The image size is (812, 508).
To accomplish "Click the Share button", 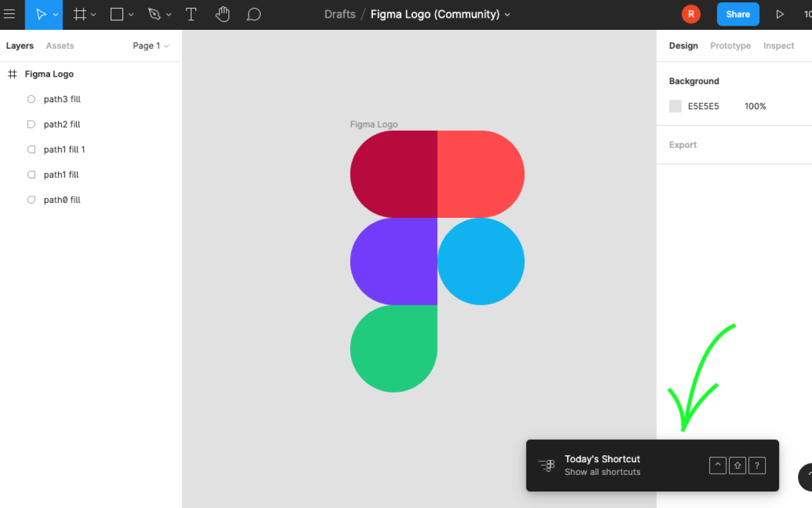I will tap(738, 14).
